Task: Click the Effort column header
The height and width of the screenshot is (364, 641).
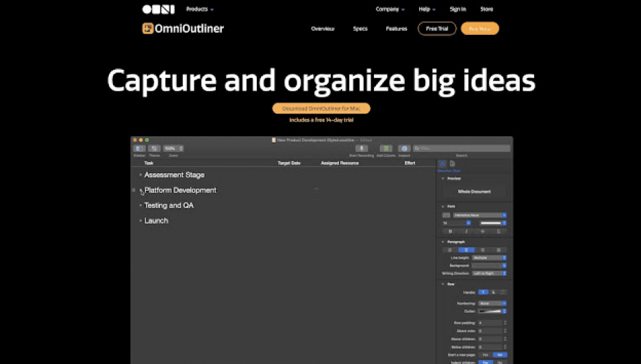Action: pos(410,163)
